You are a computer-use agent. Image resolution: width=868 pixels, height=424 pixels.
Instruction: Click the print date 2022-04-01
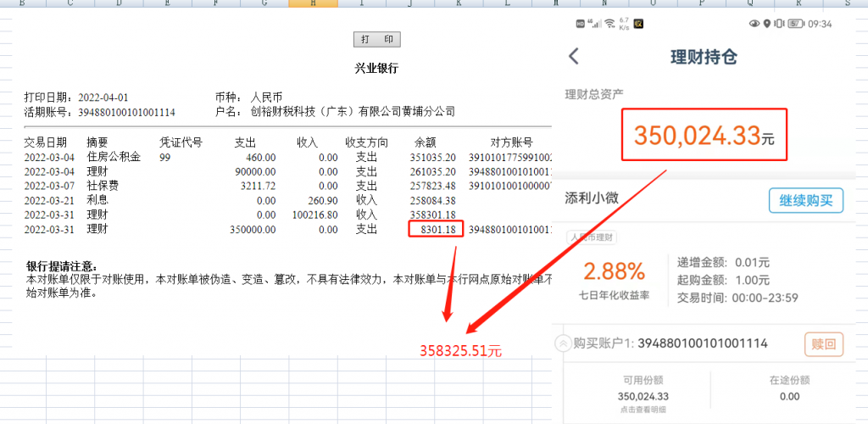click(x=103, y=98)
